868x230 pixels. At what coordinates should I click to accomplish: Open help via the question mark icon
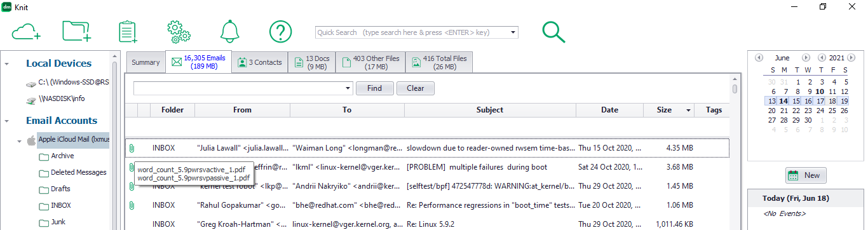click(x=280, y=31)
